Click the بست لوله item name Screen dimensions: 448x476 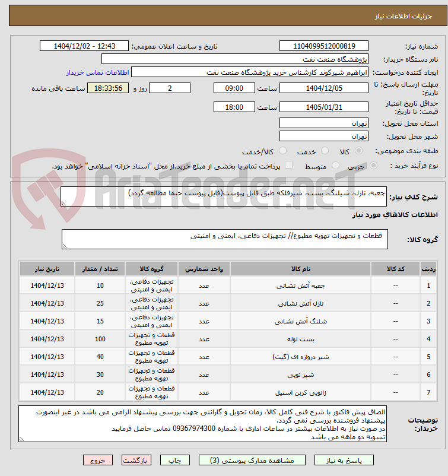300,339
